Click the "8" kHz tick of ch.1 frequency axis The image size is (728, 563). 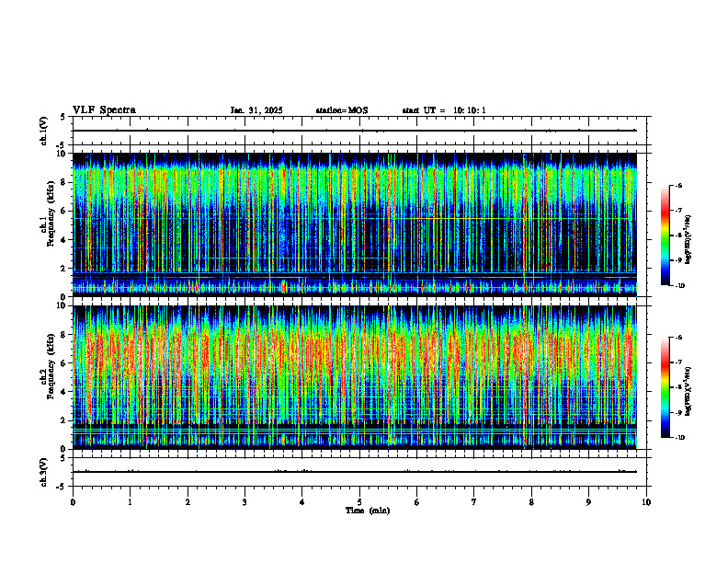tap(64, 182)
